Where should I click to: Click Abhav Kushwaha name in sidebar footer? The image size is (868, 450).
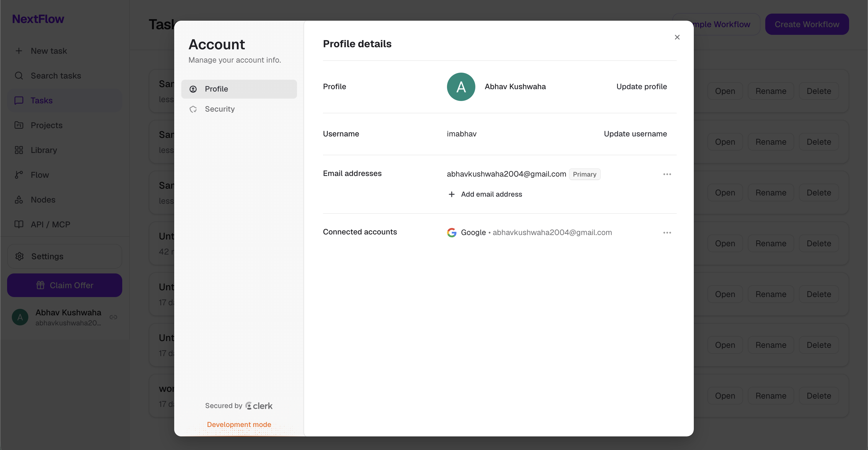(68, 312)
